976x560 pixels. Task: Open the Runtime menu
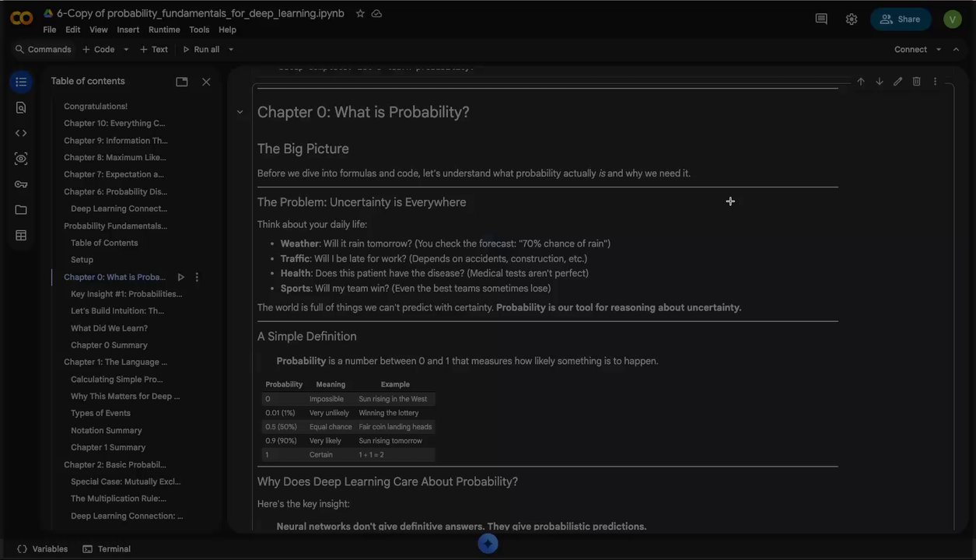click(164, 30)
